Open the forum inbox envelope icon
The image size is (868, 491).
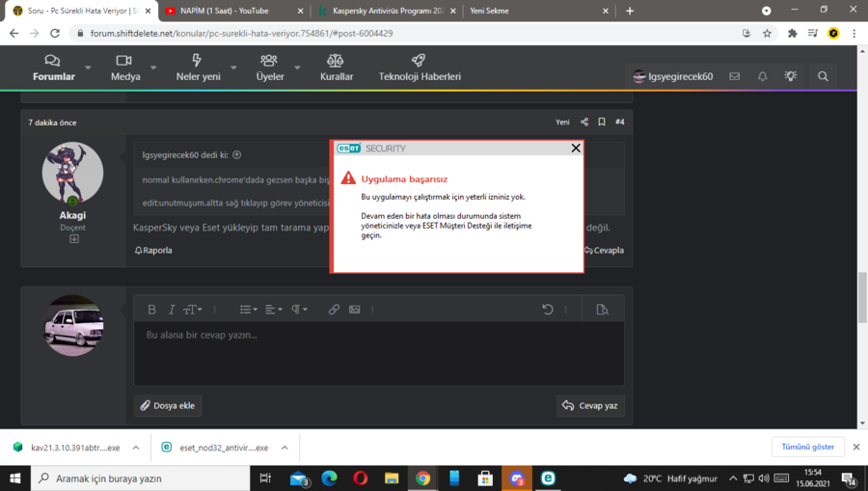tap(734, 76)
